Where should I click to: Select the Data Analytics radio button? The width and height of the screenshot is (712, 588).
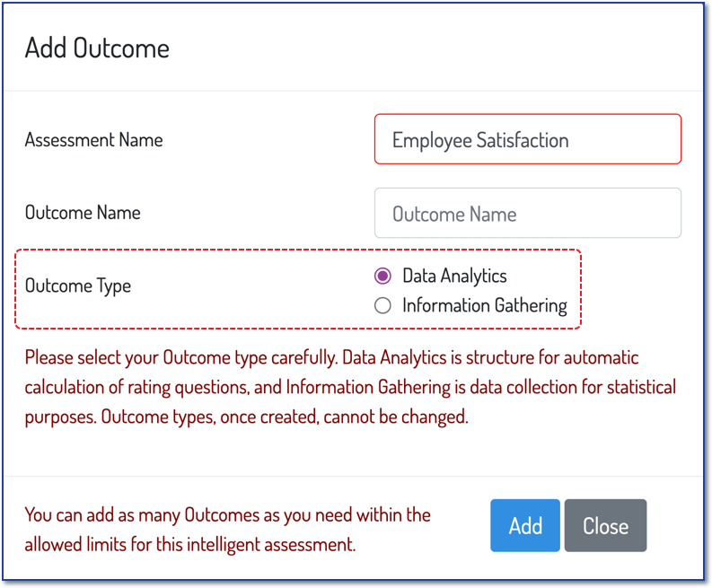click(382, 276)
